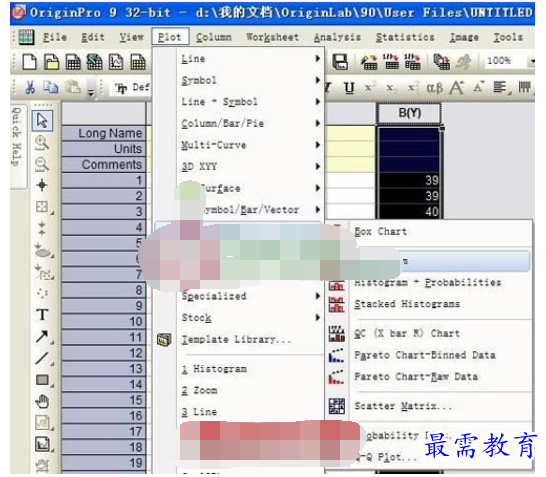Open the zoom percentage dropdown

(x=532, y=62)
